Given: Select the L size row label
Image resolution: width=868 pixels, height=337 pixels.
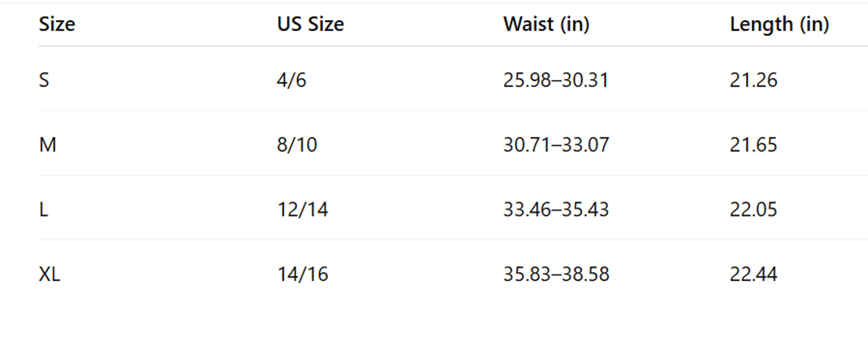Looking at the screenshot, I should tap(44, 209).
